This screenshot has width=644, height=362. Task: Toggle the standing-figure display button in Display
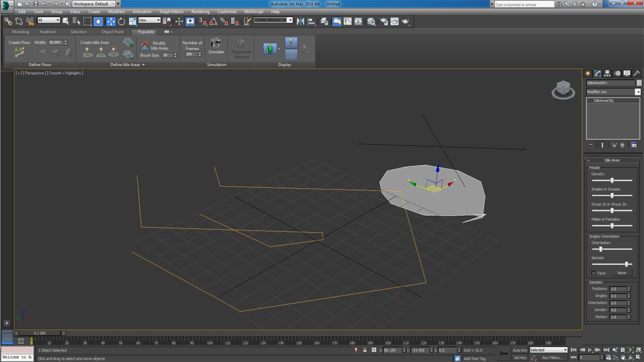[x=291, y=43]
